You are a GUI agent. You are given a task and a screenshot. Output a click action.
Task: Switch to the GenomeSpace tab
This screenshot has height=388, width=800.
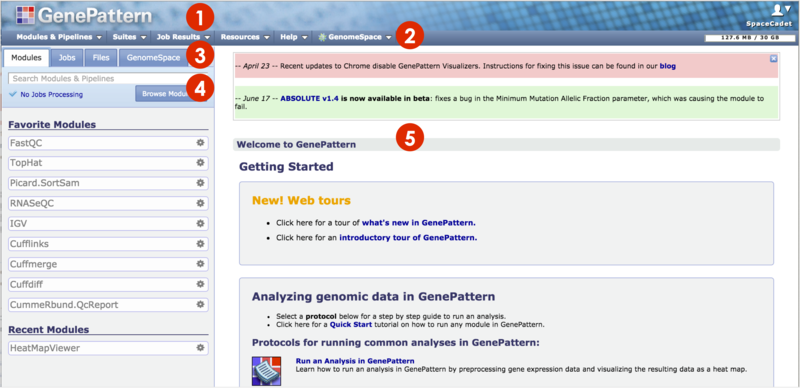[x=153, y=58]
